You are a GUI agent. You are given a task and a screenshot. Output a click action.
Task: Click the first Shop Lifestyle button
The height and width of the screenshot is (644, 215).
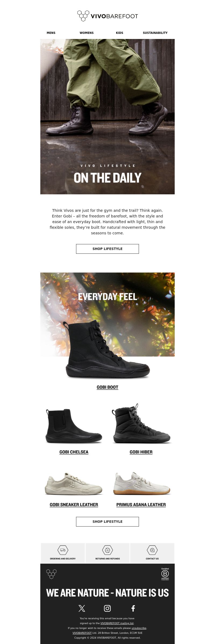point(107,249)
